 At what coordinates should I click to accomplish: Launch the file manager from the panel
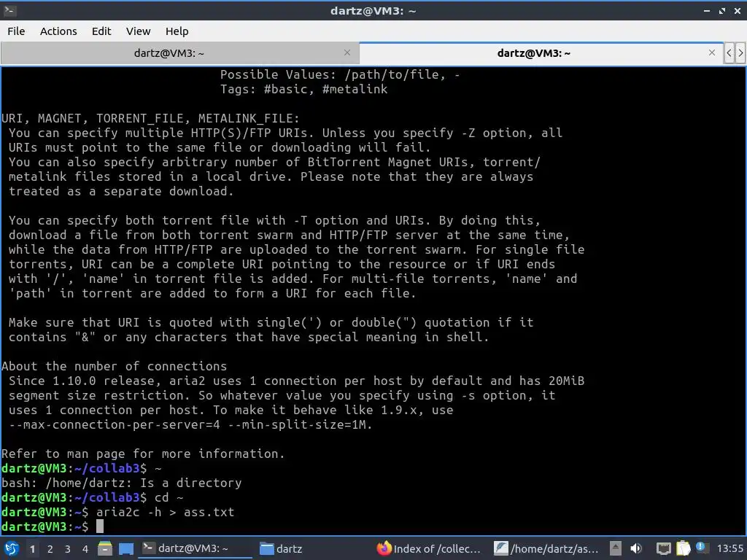tap(105, 548)
